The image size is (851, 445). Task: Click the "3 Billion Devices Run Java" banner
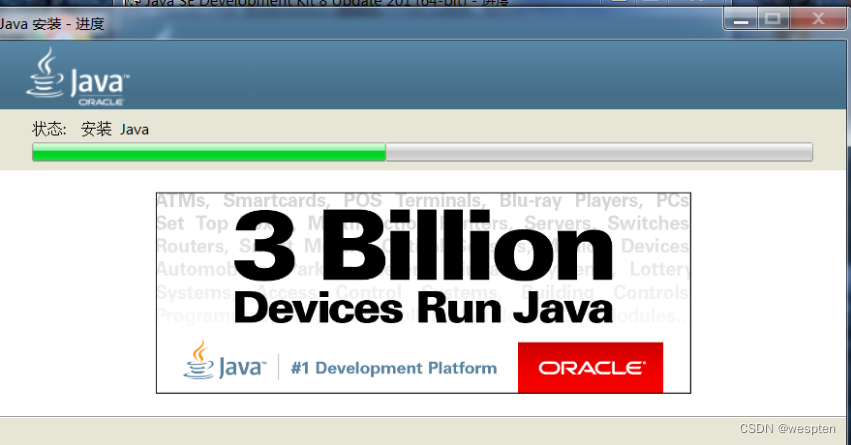pos(423,293)
